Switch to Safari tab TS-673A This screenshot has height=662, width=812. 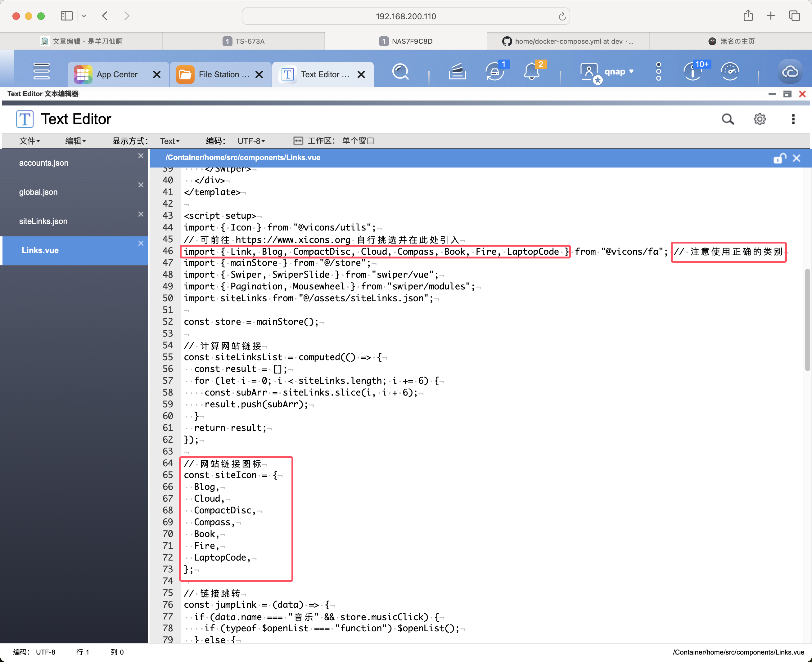click(243, 41)
